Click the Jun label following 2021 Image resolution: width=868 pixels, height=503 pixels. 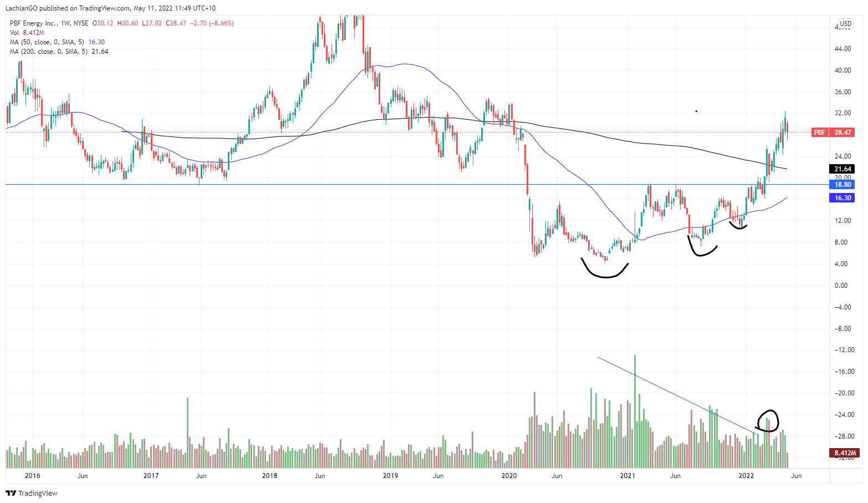(675, 476)
